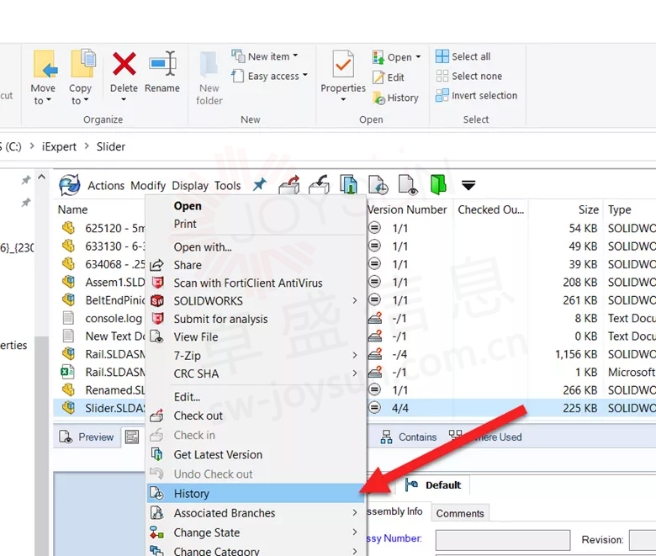The image size is (656, 556).
Task: Expand the Associated Branches submenu
Action: [354, 512]
